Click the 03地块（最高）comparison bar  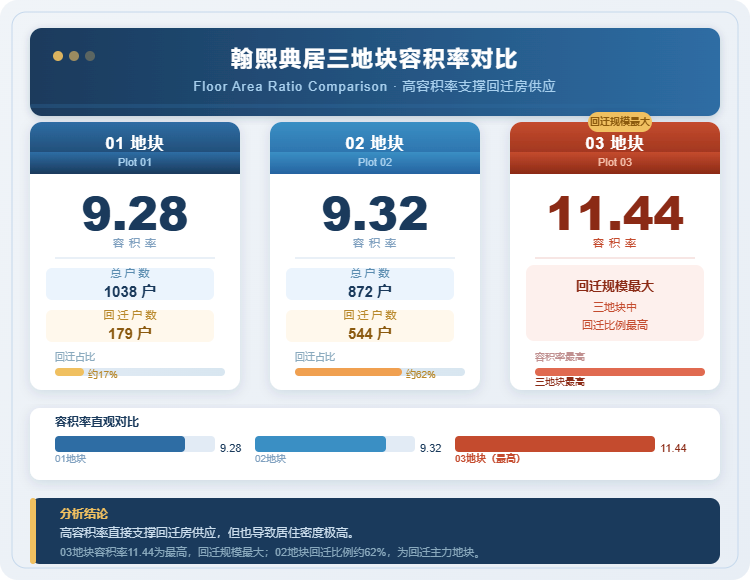pyautogui.click(x=555, y=444)
